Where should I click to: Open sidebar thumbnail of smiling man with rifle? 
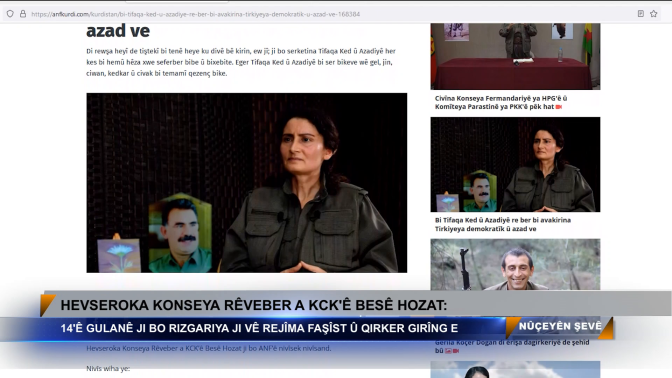[x=515, y=264]
